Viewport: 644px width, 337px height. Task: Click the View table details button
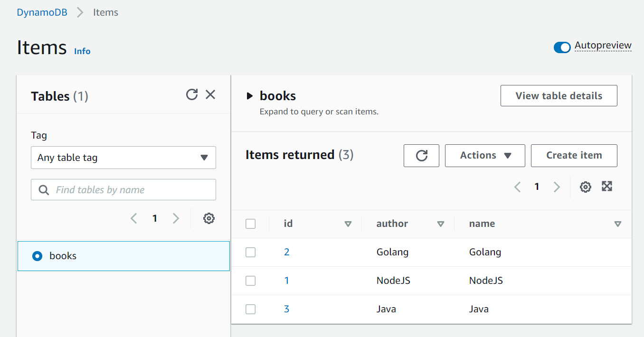click(x=559, y=95)
